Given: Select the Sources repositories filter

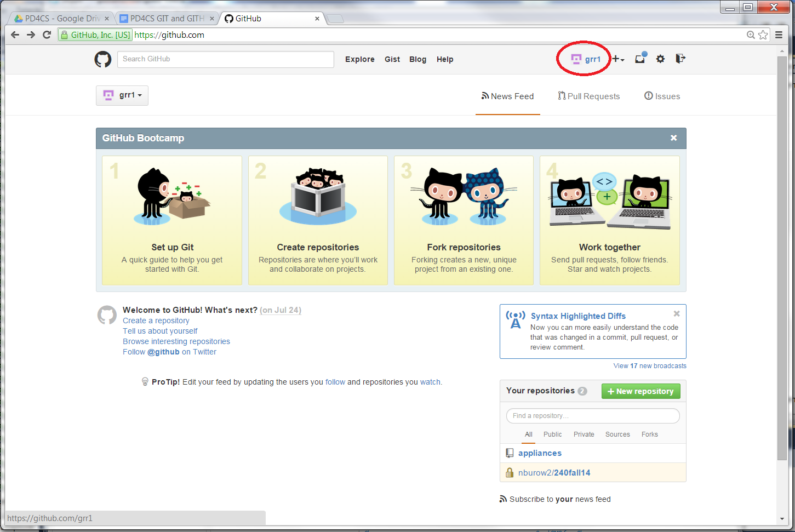Looking at the screenshot, I should (x=617, y=434).
